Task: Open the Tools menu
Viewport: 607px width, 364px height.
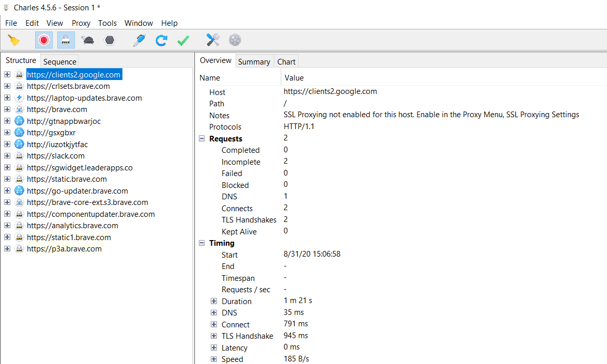Action: tap(107, 23)
